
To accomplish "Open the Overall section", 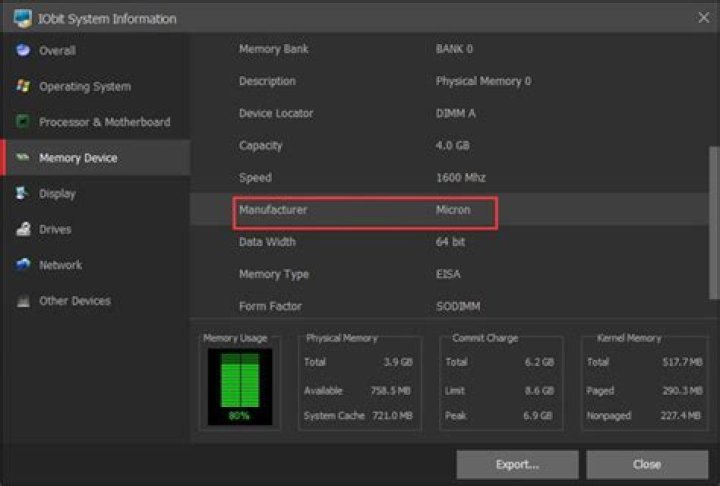I will (96, 50).
